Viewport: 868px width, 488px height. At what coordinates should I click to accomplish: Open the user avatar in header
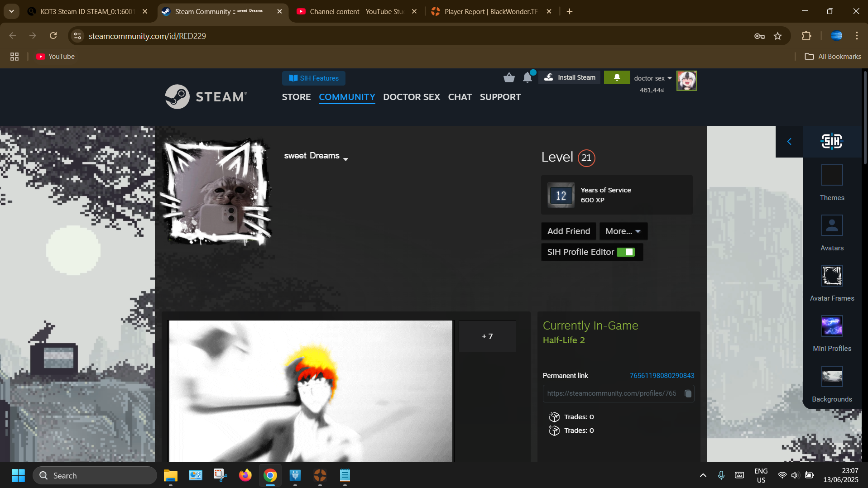click(x=686, y=81)
